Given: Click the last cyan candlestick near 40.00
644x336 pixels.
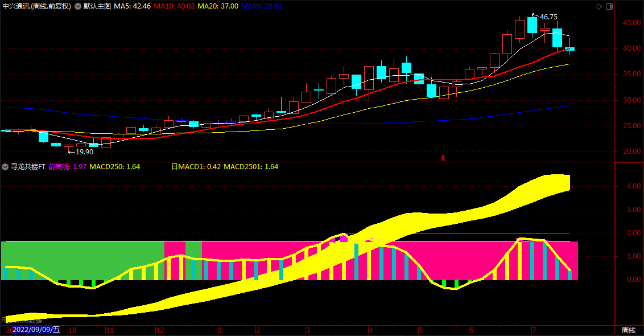Looking at the screenshot, I should (569, 49).
